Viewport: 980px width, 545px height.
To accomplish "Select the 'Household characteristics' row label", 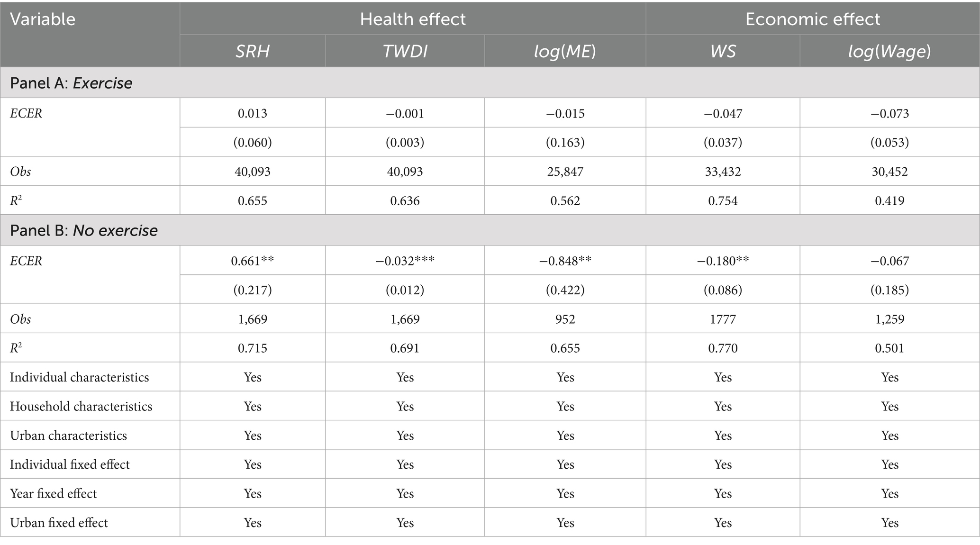I will [x=81, y=407].
